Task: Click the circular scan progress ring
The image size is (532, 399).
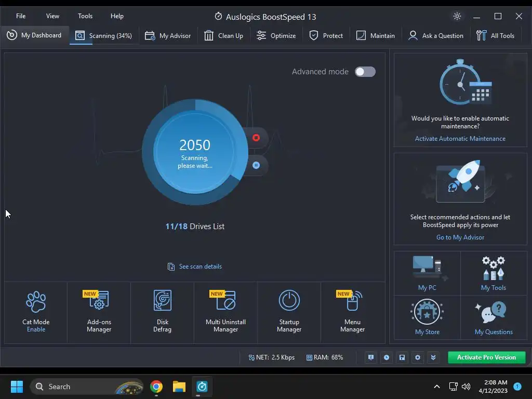Action: click(195, 152)
